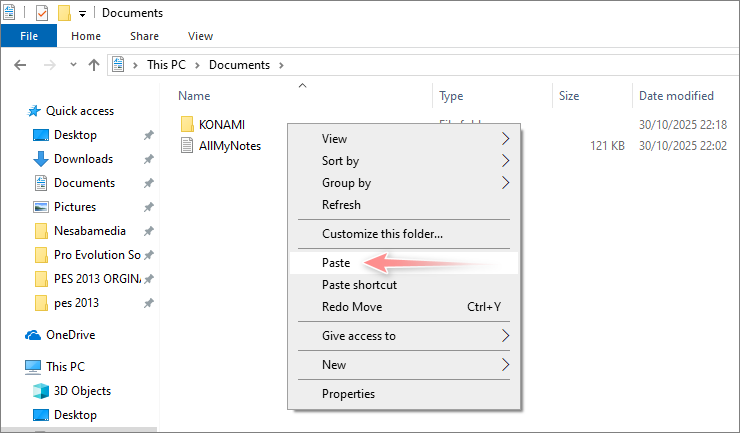Sort by the Size column header
The width and height of the screenshot is (740, 433).
(569, 96)
